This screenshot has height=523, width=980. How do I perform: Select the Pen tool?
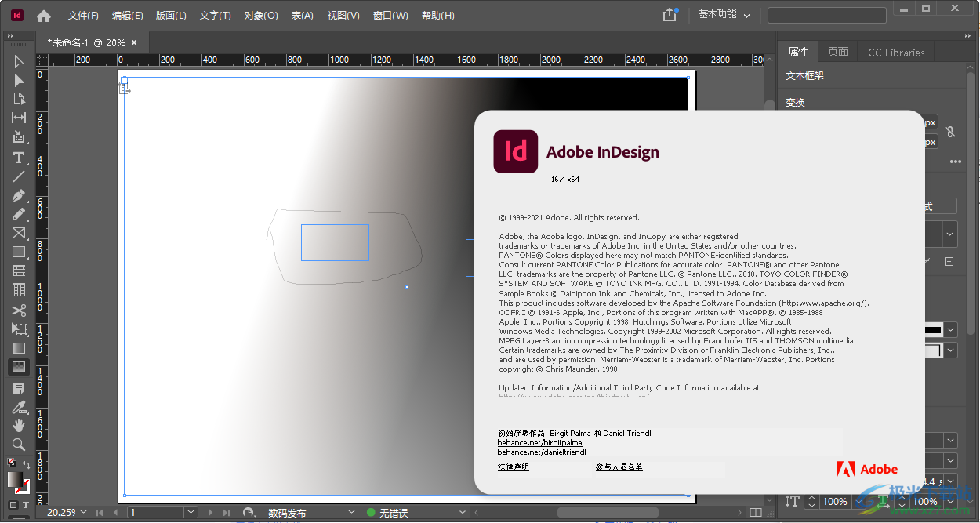point(19,195)
